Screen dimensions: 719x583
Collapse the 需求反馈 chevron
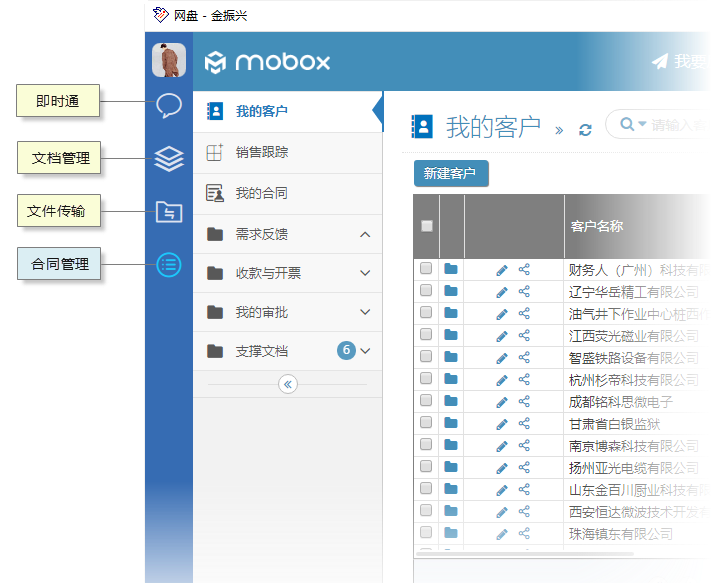[x=365, y=234]
